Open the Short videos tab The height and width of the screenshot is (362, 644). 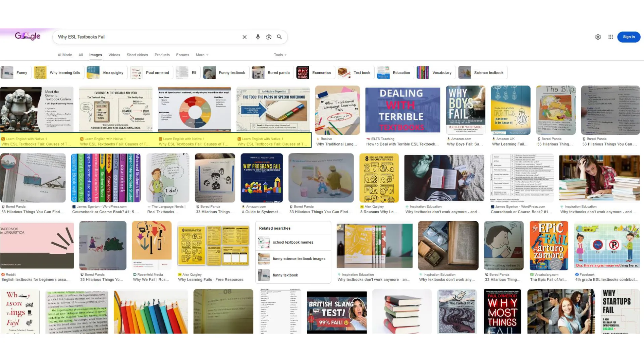137,55
